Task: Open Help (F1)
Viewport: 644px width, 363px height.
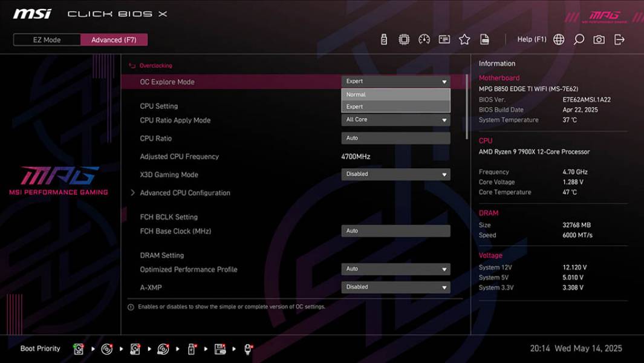Action: pyautogui.click(x=532, y=39)
